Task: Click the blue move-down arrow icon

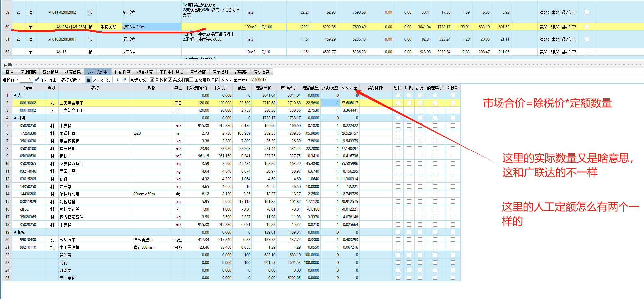Action: (125, 79)
